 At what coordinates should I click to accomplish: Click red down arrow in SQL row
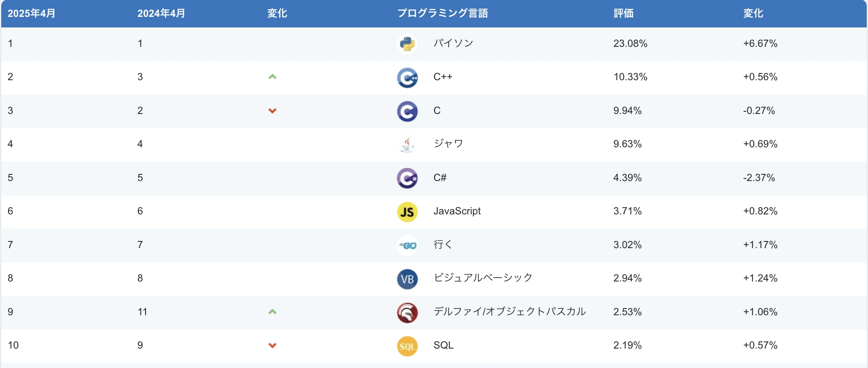pos(272,345)
